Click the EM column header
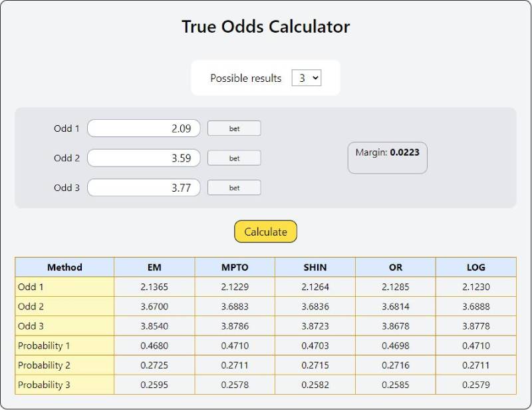 [x=154, y=267]
